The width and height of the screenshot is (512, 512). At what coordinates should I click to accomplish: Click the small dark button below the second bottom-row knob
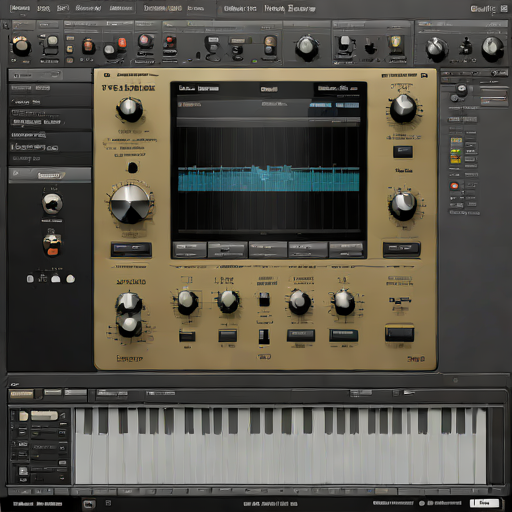[228, 336]
